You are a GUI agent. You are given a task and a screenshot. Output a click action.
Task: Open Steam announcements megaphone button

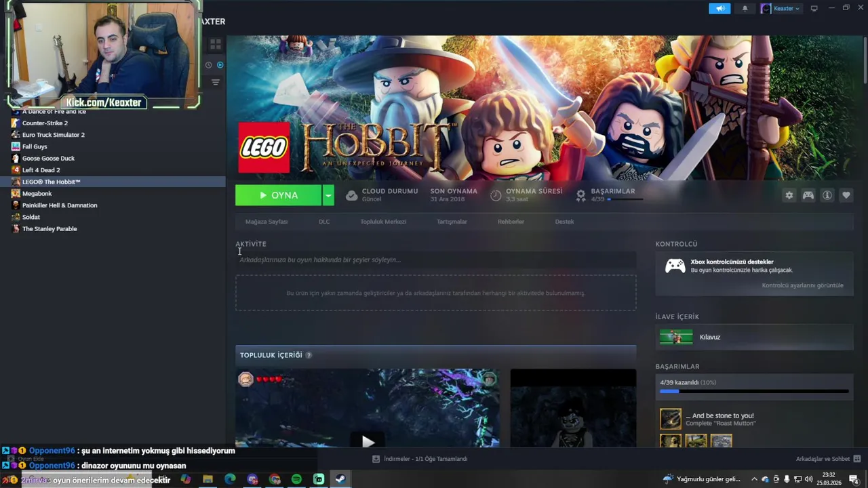click(719, 8)
